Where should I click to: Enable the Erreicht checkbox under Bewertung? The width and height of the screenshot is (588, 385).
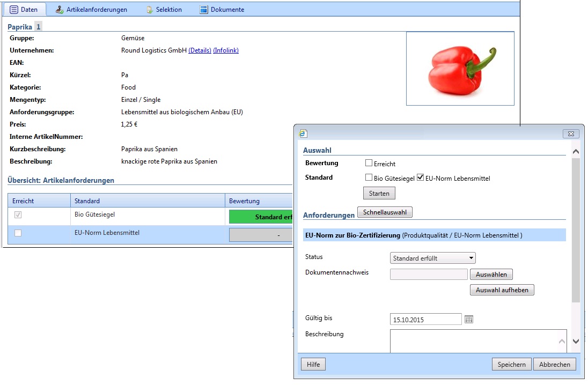pyautogui.click(x=369, y=164)
